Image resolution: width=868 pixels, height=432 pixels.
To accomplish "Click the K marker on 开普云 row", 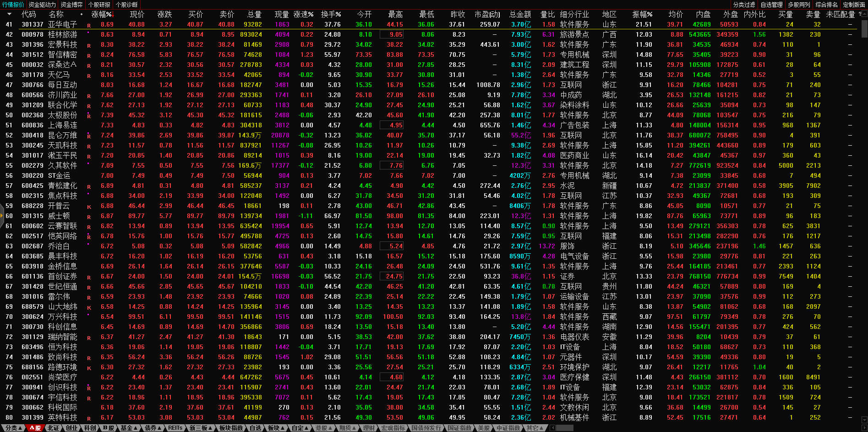I will click(x=89, y=207).
